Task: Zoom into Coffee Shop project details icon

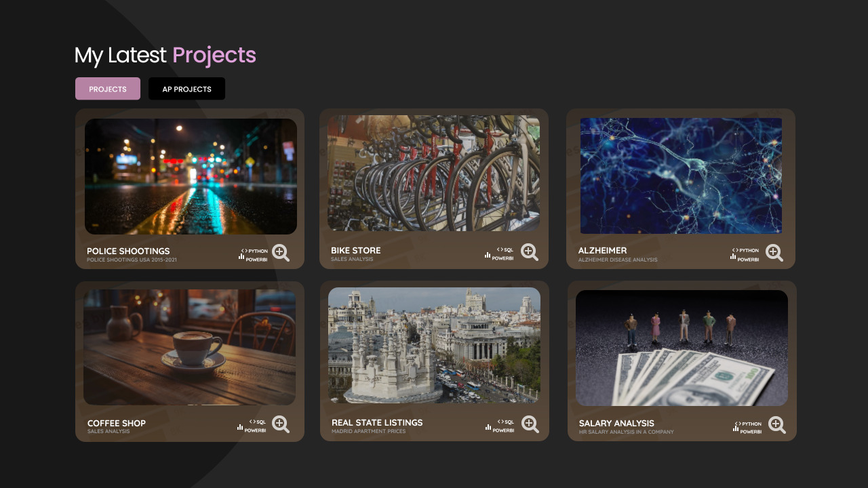Action: 280,424
